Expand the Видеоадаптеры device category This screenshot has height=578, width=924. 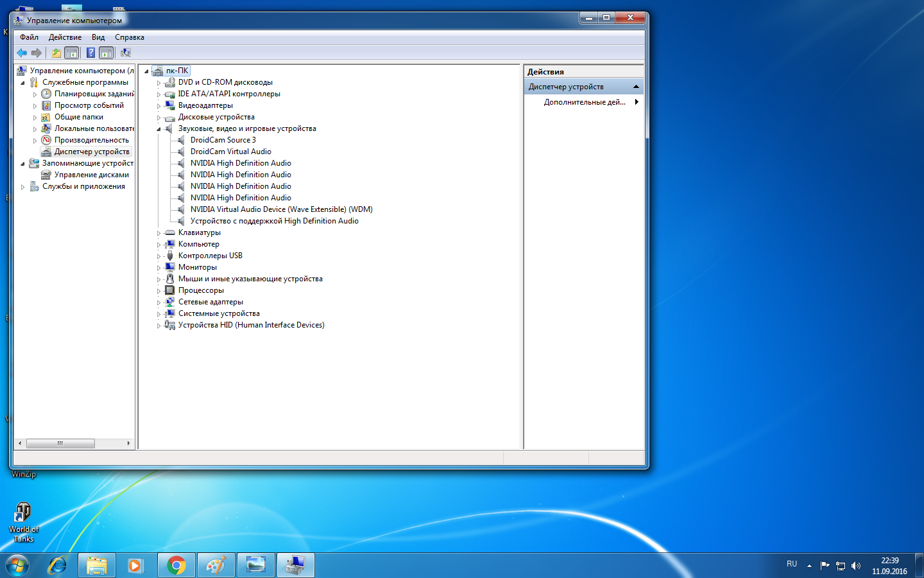158,106
